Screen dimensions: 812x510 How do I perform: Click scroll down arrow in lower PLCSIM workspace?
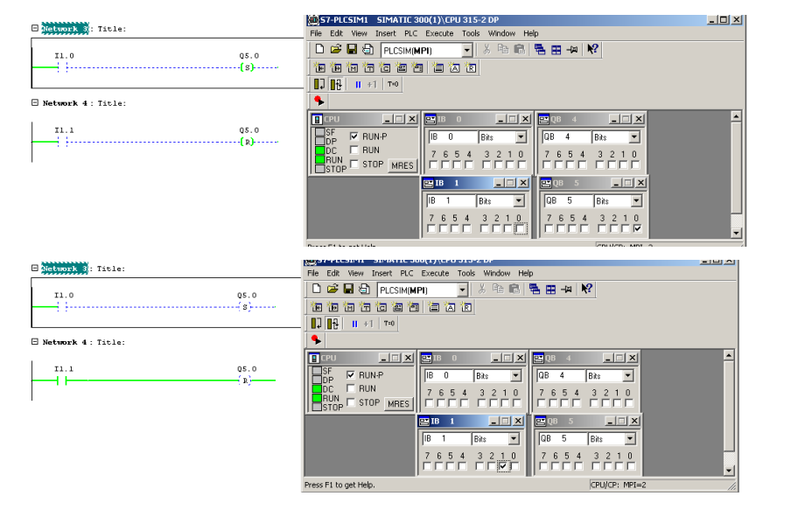tap(730, 470)
